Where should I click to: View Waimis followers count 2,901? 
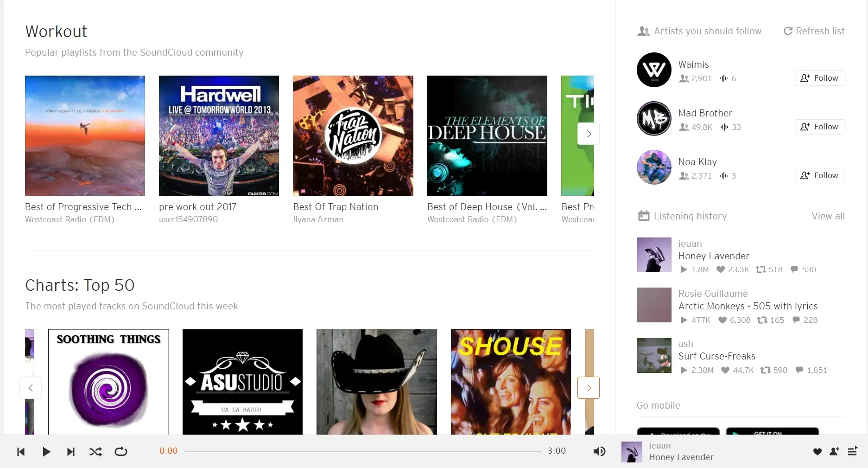[x=695, y=78]
